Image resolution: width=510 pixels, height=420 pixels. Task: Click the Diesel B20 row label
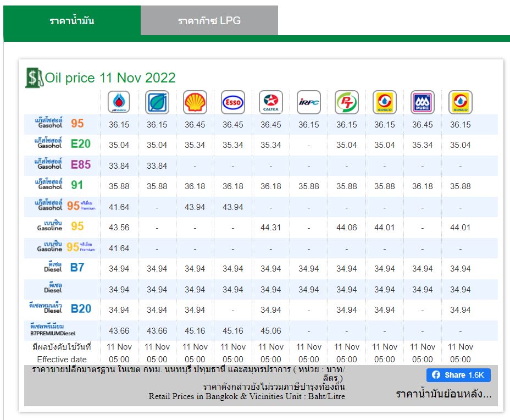(60, 308)
